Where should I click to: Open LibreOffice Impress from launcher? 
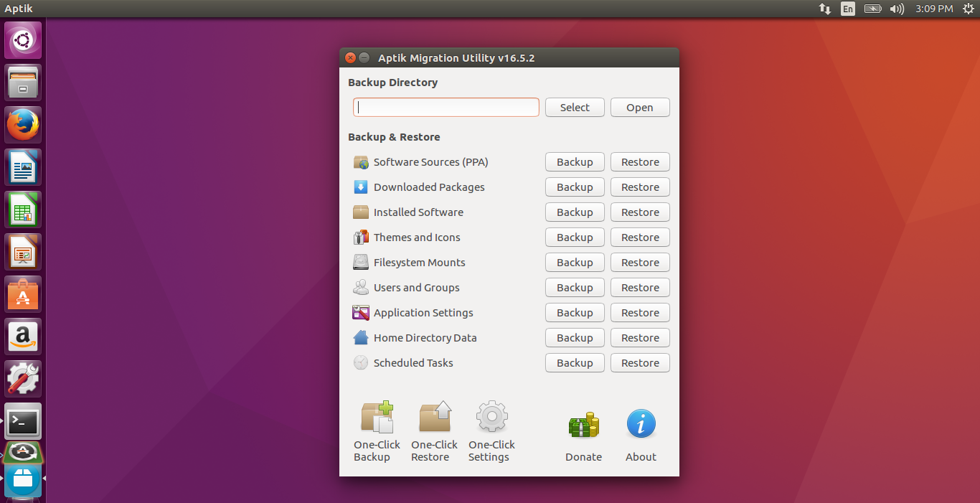(x=23, y=252)
